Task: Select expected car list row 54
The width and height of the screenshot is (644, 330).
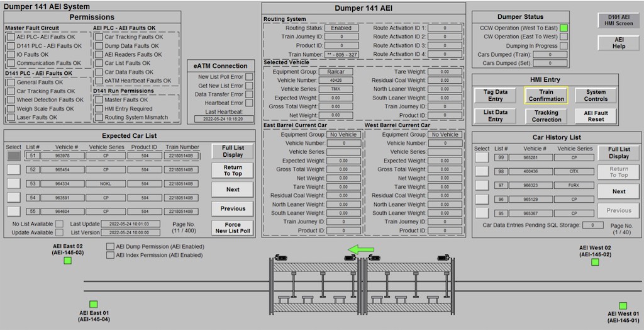Action: [x=14, y=198]
